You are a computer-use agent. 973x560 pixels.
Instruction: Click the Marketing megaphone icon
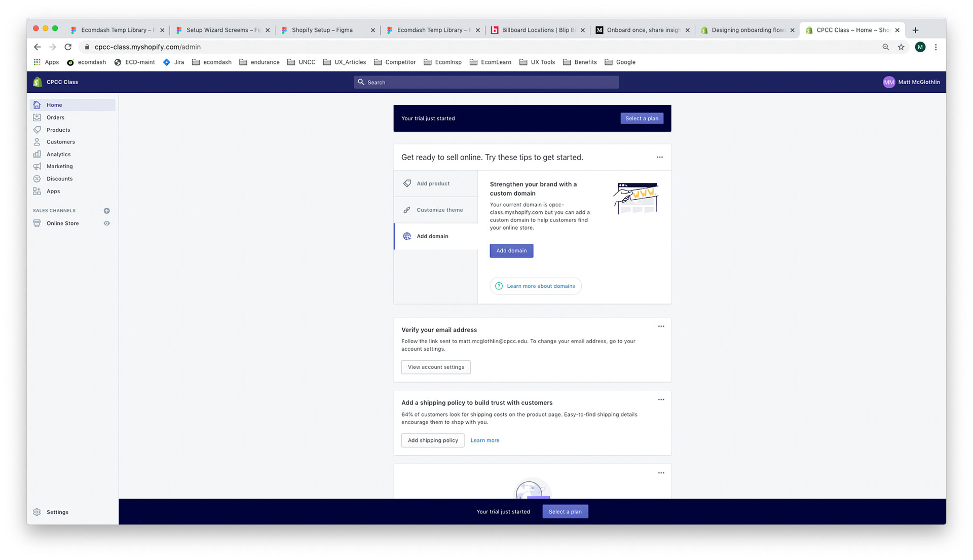(x=37, y=166)
